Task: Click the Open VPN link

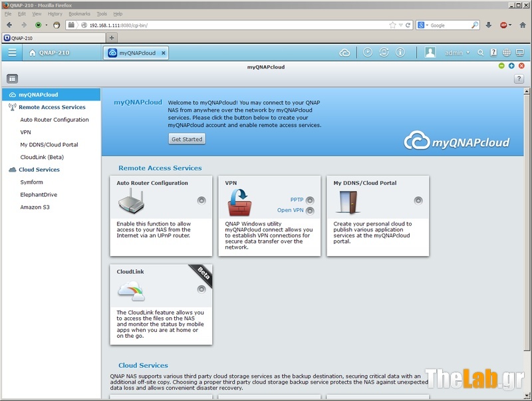Action: pos(290,210)
